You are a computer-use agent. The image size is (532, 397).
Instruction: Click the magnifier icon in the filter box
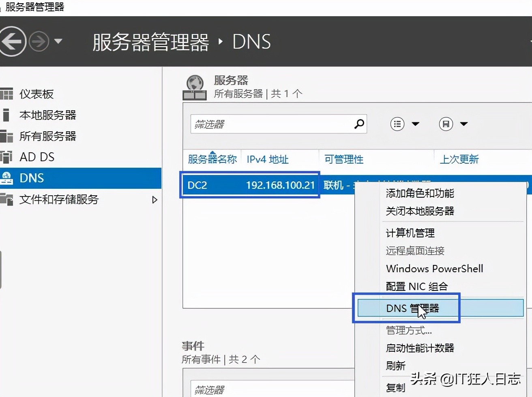point(359,124)
